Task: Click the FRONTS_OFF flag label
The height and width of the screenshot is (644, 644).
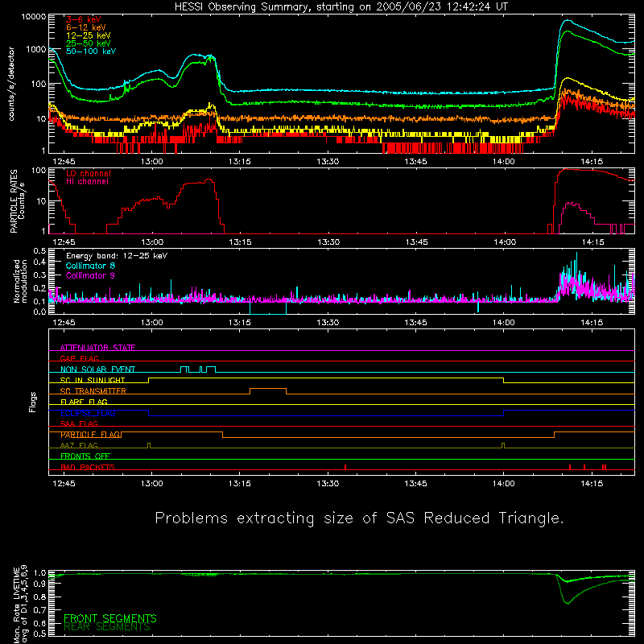Action: tap(85, 456)
